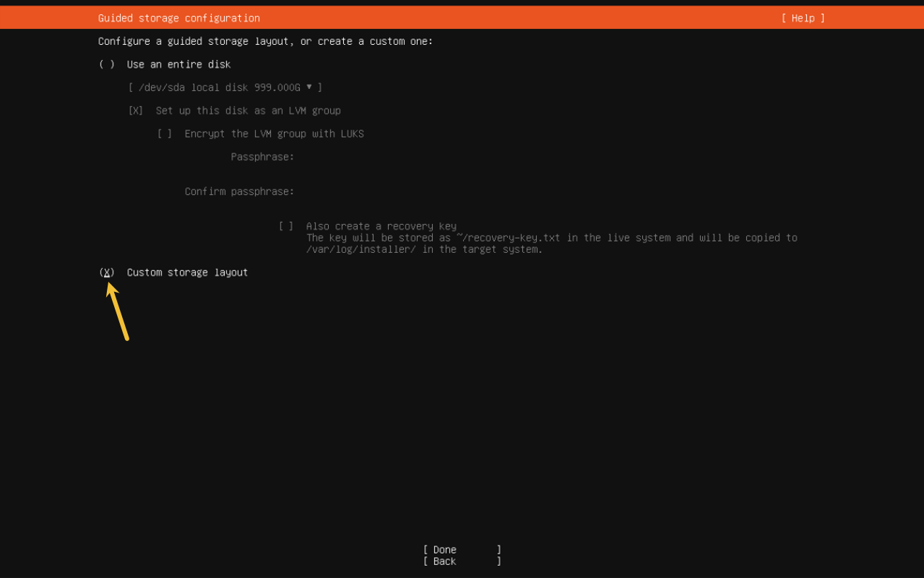Click the "Configure a guided storage layout" instruction text
Viewport: 924px width, 578px height.
(x=265, y=41)
